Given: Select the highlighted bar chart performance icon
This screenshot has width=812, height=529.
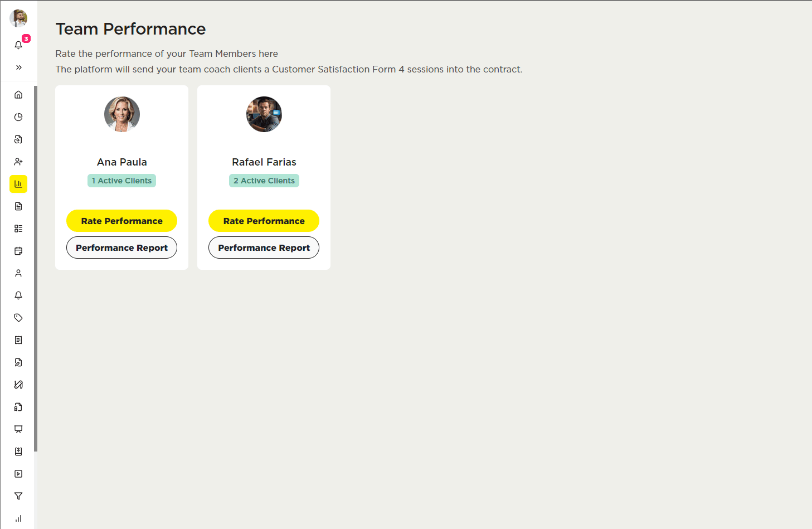Looking at the screenshot, I should 18,184.
